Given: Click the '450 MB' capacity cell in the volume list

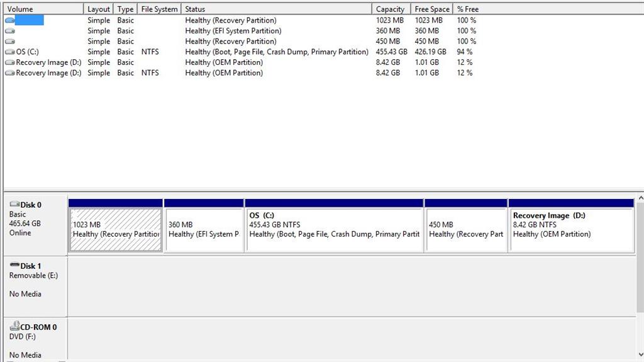Looking at the screenshot, I should (x=387, y=41).
